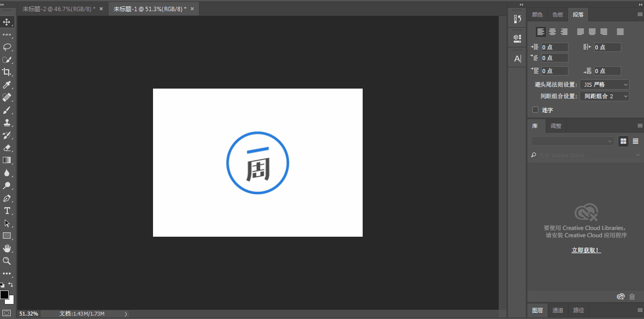Click the zoom percentage field 51.32%
Viewport: 644px width, 319px height.
point(29,314)
